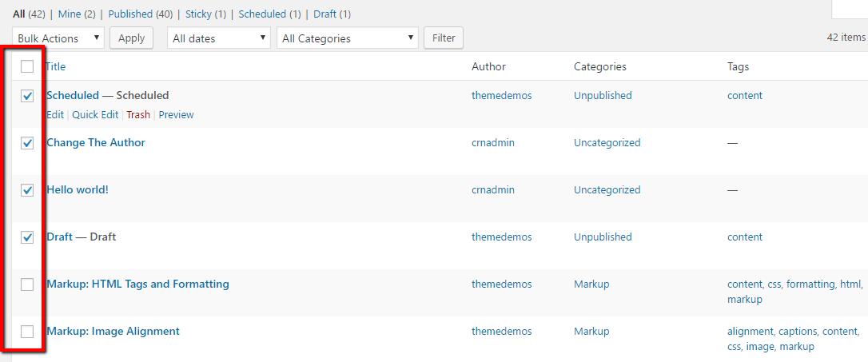This screenshot has height=362, width=868.
Task: Uncheck the Scheduled post checkbox
Action: pyautogui.click(x=27, y=96)
